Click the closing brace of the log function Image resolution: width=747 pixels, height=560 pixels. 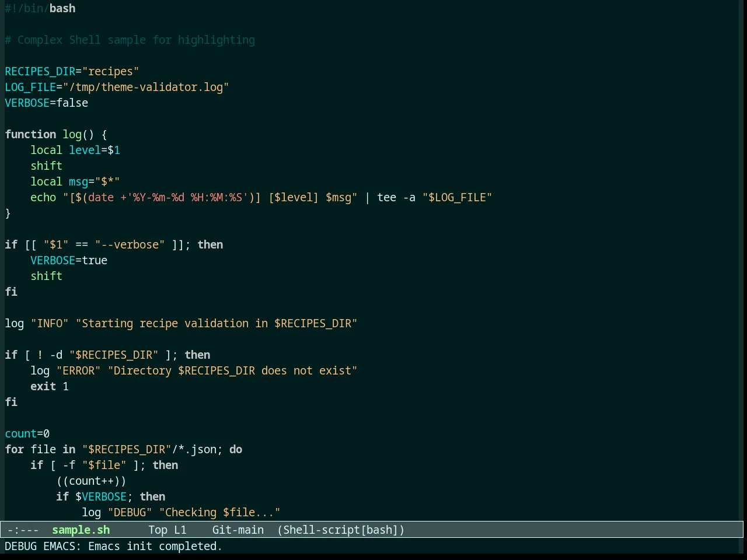(x=8, y=213)
